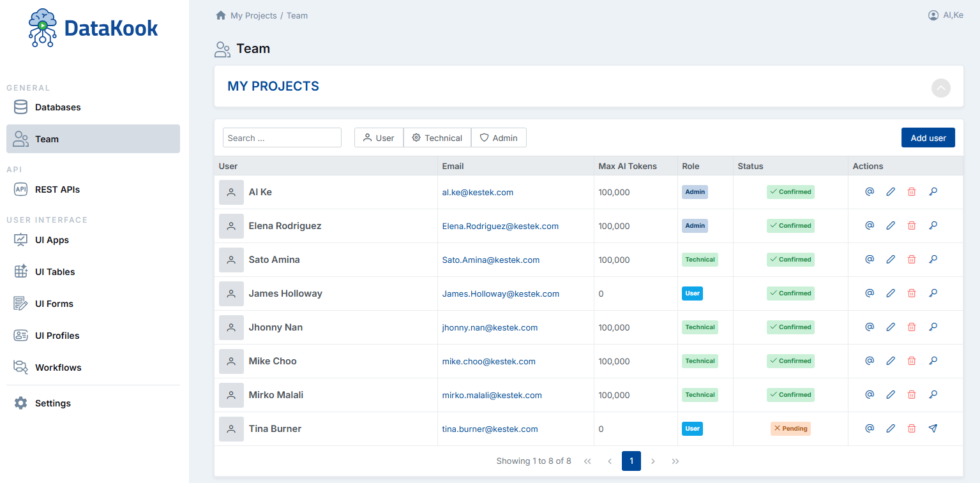Viewport: 980px width, 483px height.
Task: Click inside the Search field
Action: click(x=282, y=137)
